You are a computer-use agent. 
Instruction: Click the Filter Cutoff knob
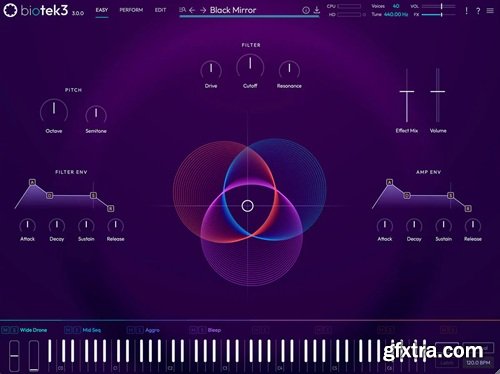[250, 67]
